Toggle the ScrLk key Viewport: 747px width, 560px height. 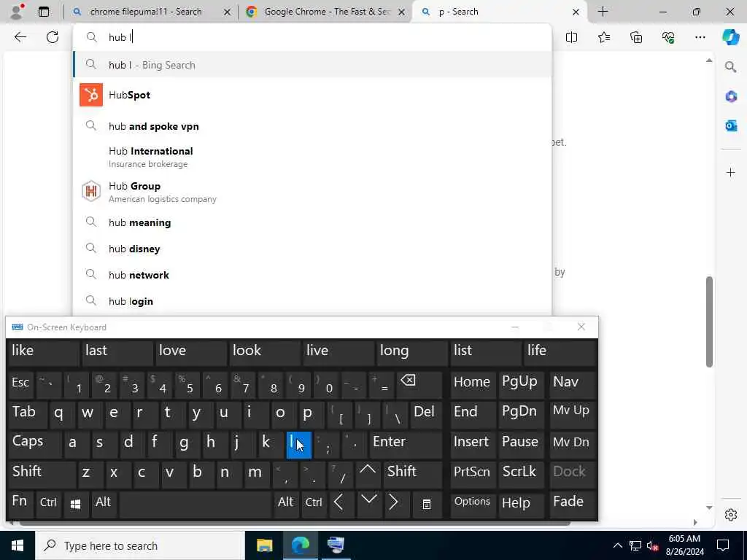tap(520, 474)
